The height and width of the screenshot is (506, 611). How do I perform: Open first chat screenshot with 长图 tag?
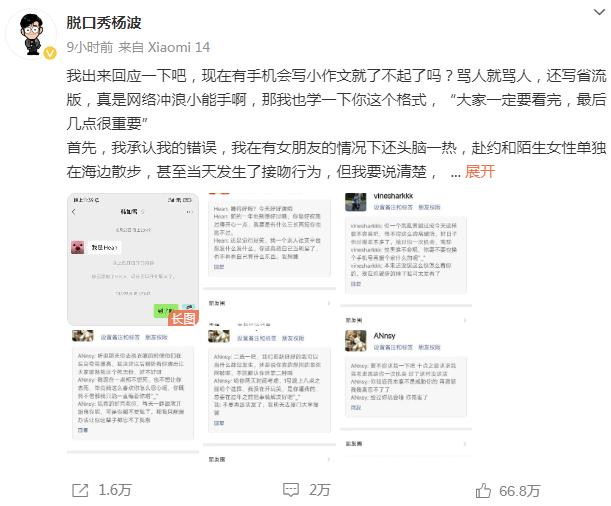point(133,259)
